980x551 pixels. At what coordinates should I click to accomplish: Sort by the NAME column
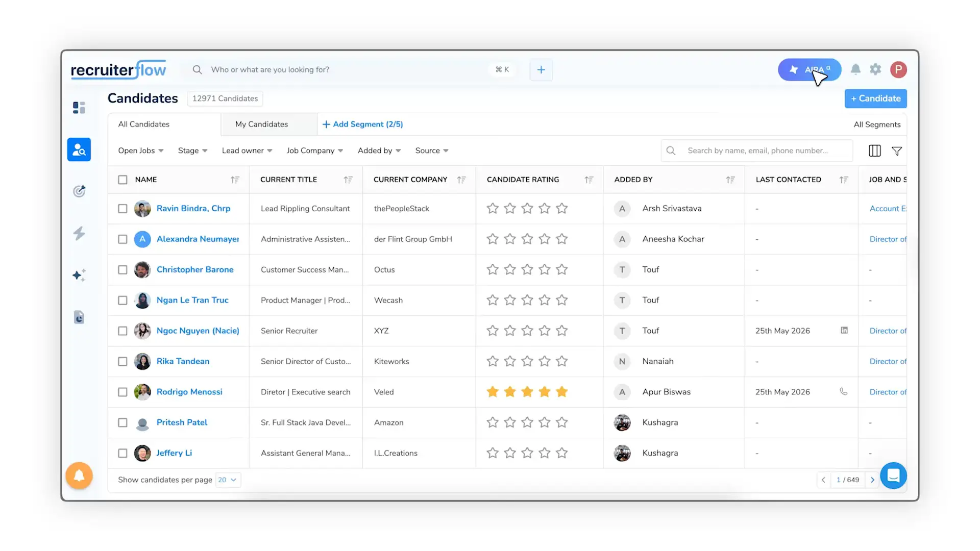(x=235, y=180)
